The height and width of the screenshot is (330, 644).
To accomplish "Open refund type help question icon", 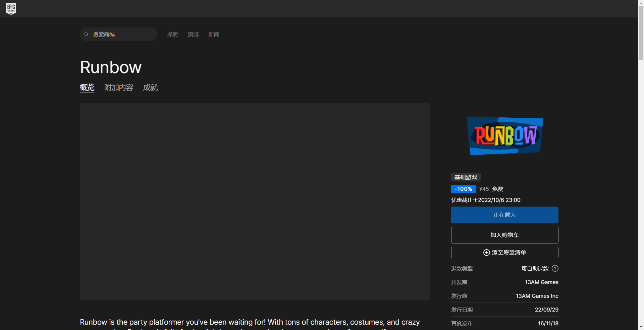I will click(555, 268).
